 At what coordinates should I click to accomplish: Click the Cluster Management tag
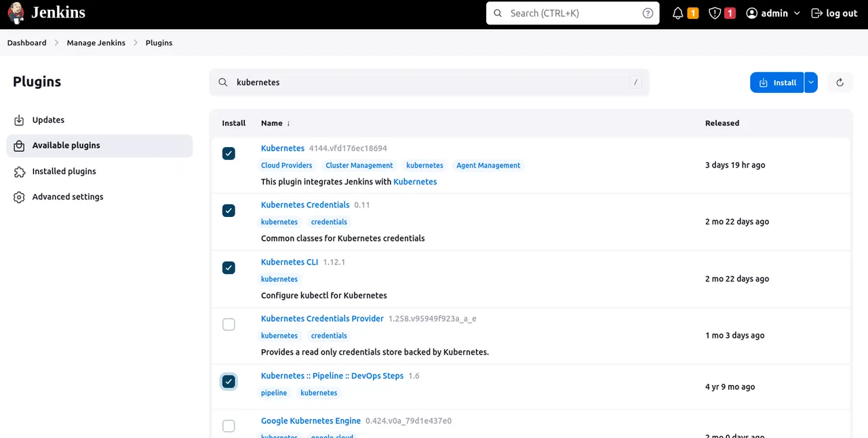tap(359, 165)
